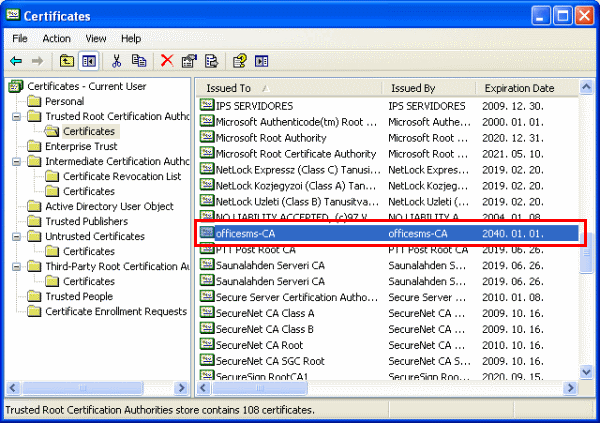Select SecureNet CA Class A row
600x423 pixels.
387,314
